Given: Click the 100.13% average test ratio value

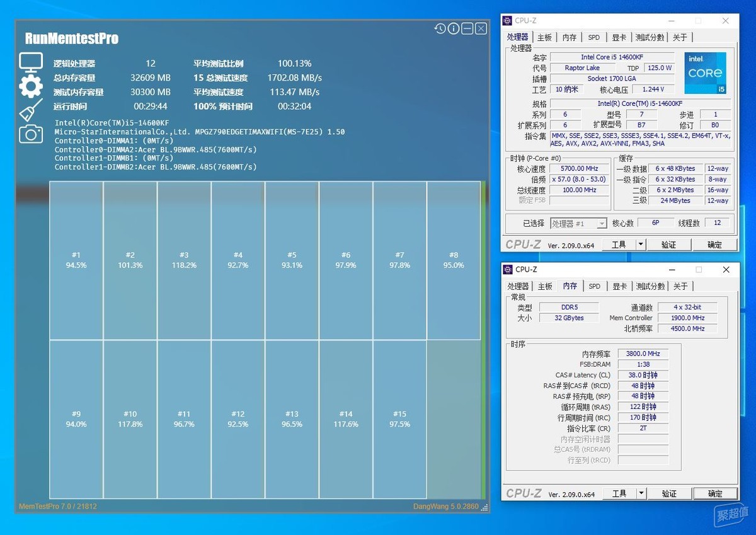Looking at the screenshot, I should pyautogui.click(x=295, y=64).
